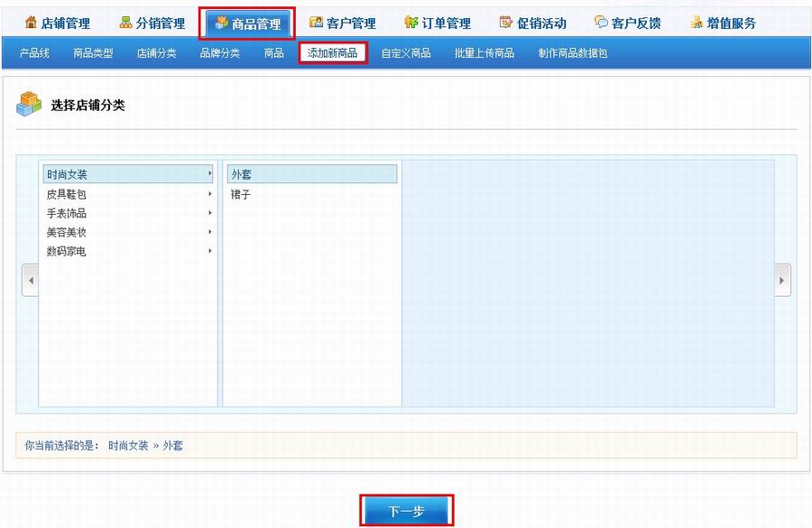Open the 促销活动 tab
Viewport: 812px width, 528px height.
(x=533, y=23)
